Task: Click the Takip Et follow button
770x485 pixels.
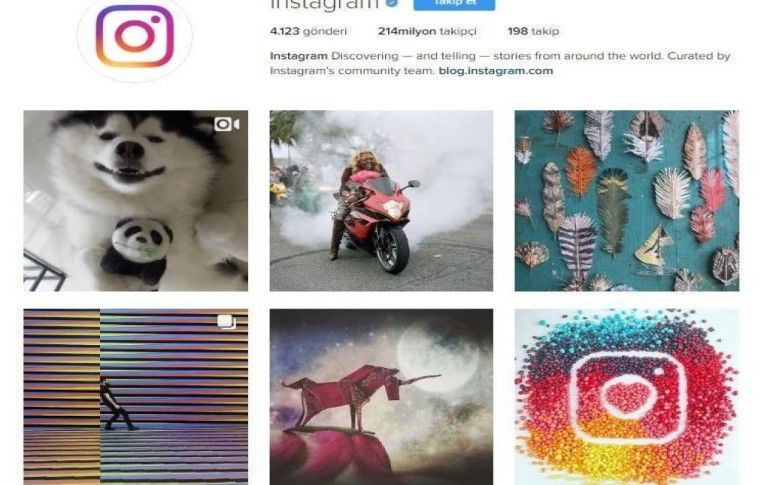Action: click(454, 4)
